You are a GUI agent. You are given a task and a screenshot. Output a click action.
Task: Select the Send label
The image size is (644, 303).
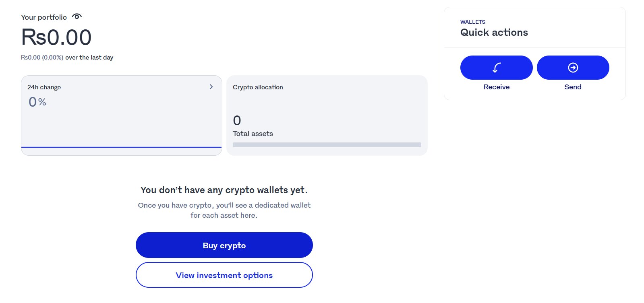[x=573, y=87]
